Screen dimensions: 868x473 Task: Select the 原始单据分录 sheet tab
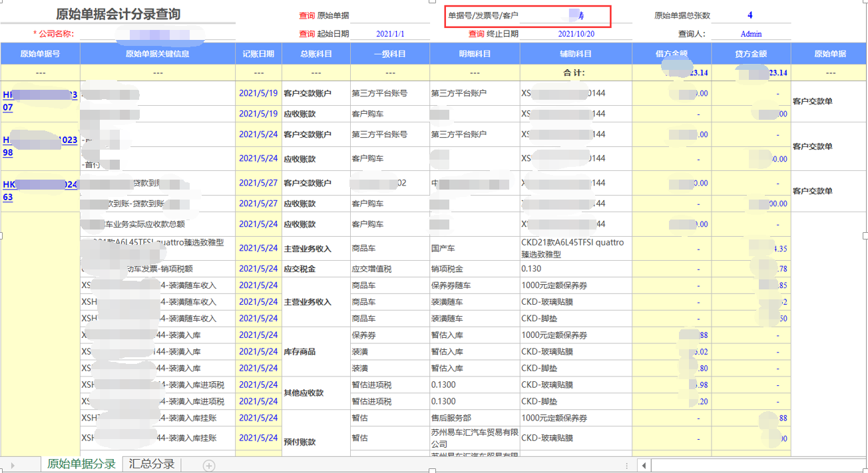tap(80, 464)
